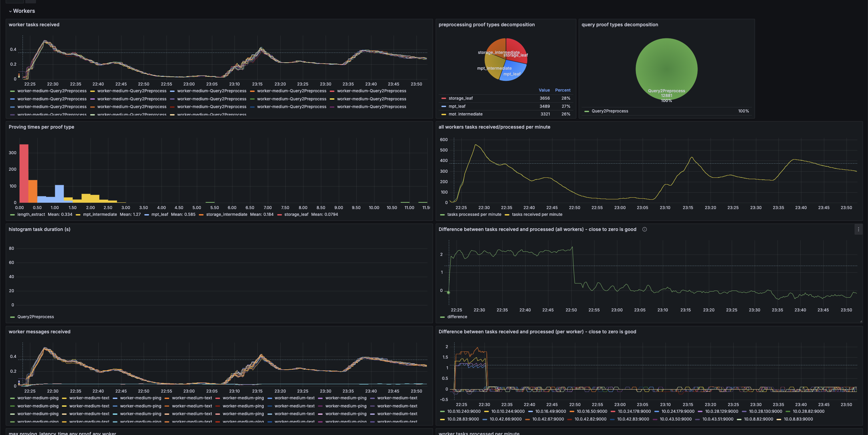The width and height of the screenshot is (868, 435).
Task: Sort the pie table by Value column
Action: 544,90
